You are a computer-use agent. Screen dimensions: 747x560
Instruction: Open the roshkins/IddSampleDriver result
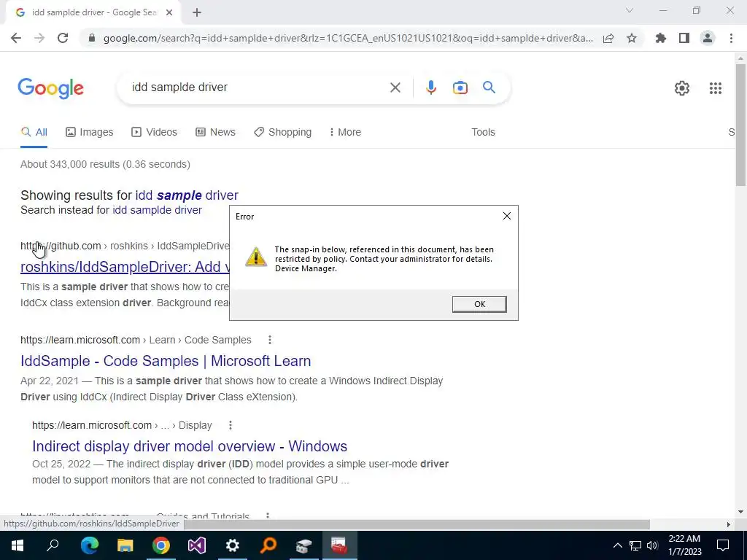click(x=125, y=267)
